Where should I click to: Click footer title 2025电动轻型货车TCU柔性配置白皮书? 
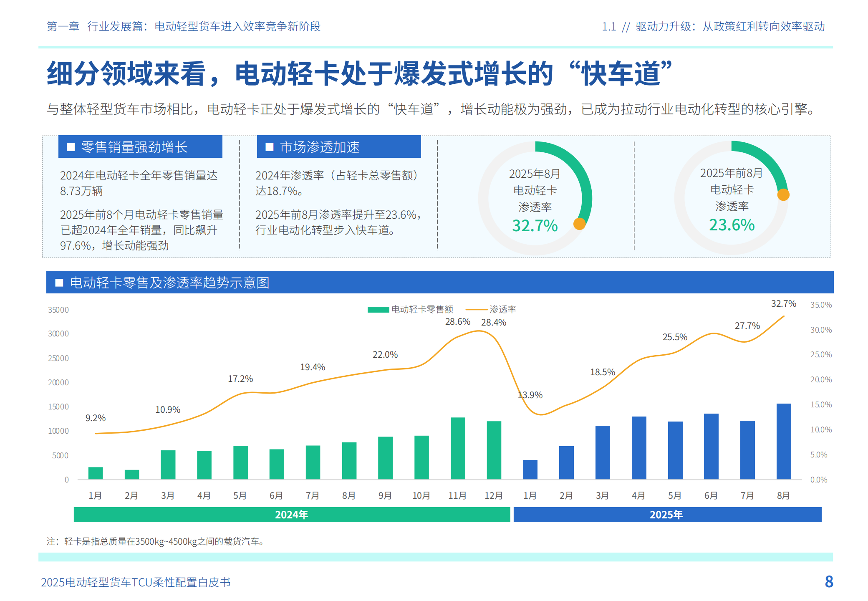pos(136,582)
